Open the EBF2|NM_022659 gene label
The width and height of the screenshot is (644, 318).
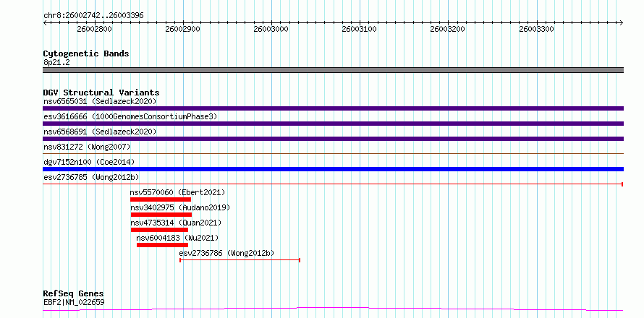click(74, 302)
